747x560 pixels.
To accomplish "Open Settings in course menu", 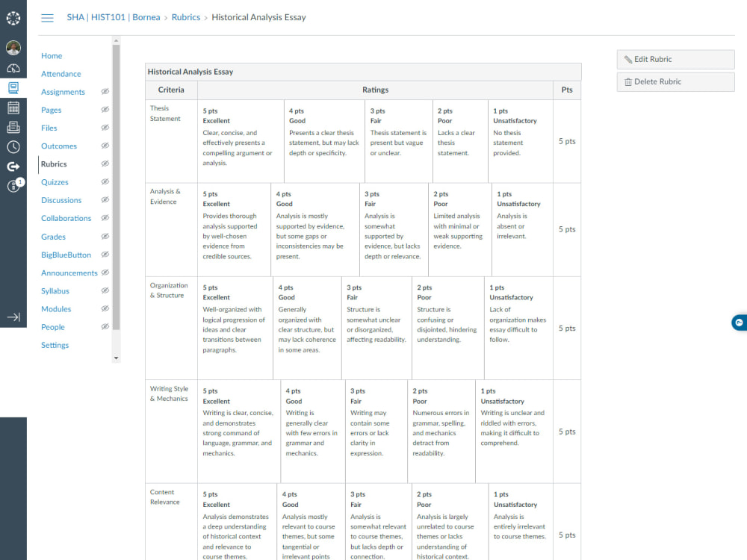I will pos(55,345).
